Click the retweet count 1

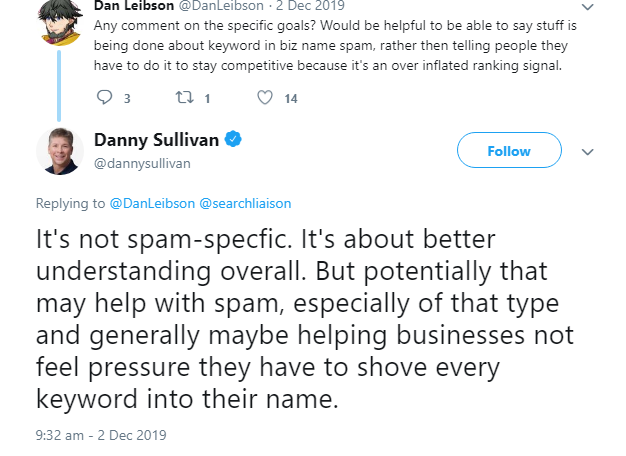point(206,98)
